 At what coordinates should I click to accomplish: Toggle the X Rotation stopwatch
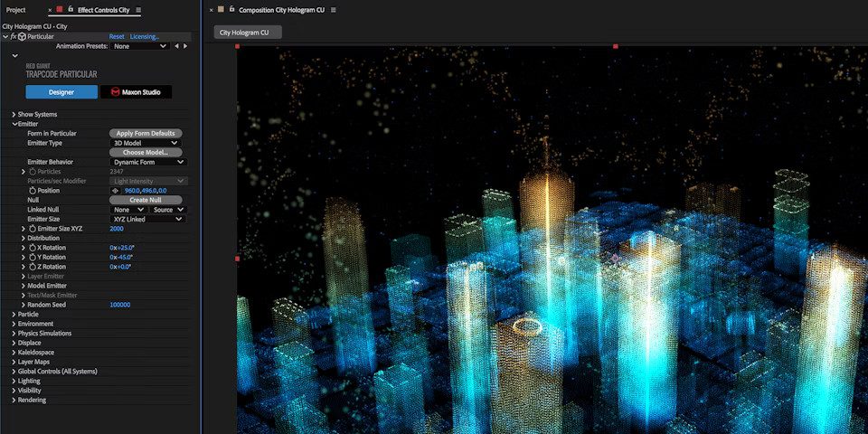click(33, 248)
